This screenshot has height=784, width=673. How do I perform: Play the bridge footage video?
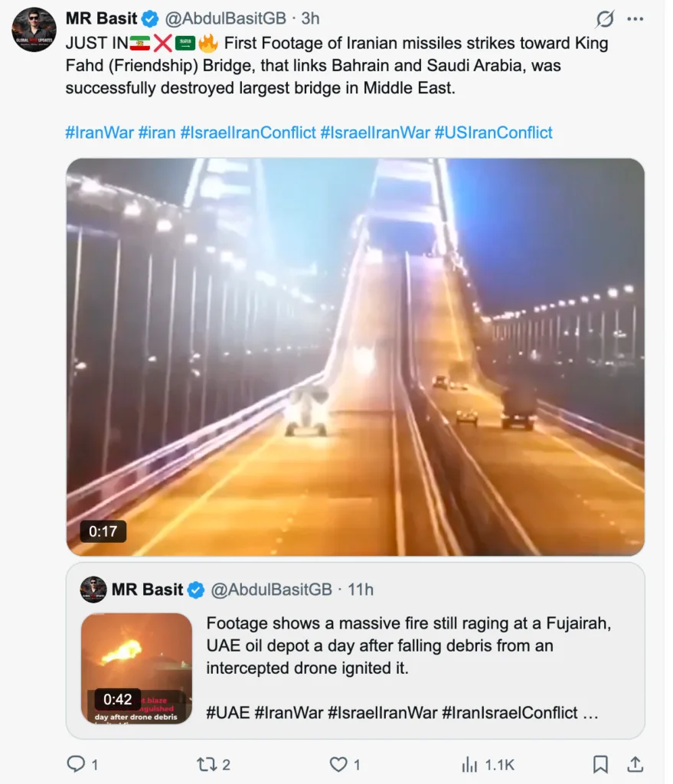point(355,356)
